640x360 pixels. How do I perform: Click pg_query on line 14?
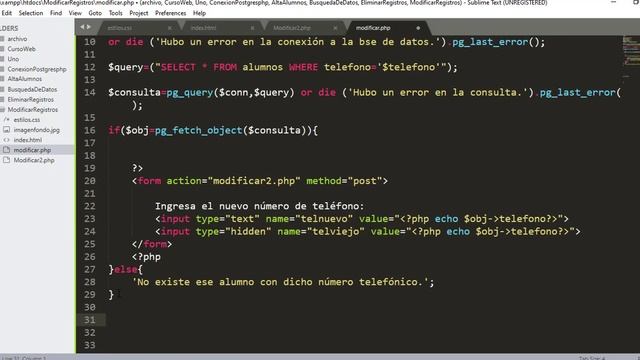[190, 92]
